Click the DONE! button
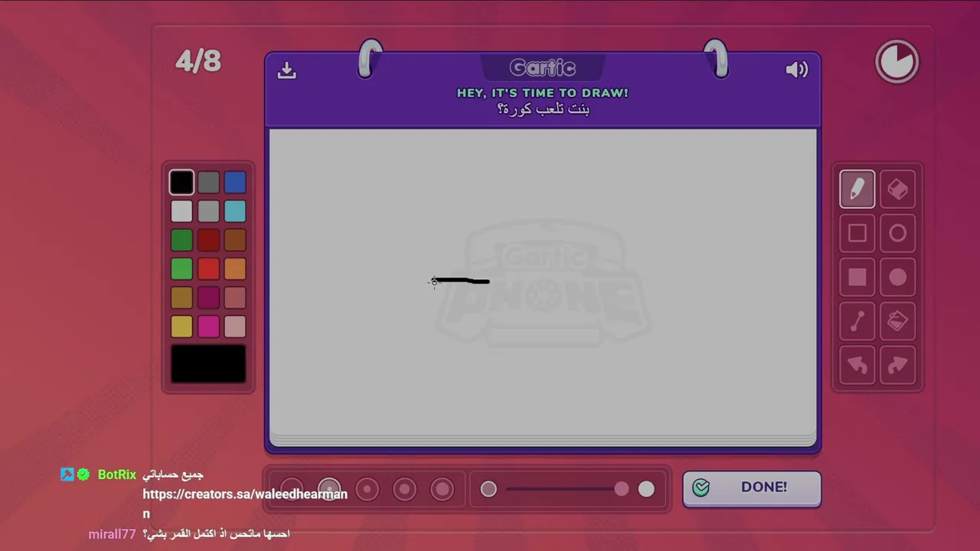Screen dimensions: 980x551 tap(752, 488)
